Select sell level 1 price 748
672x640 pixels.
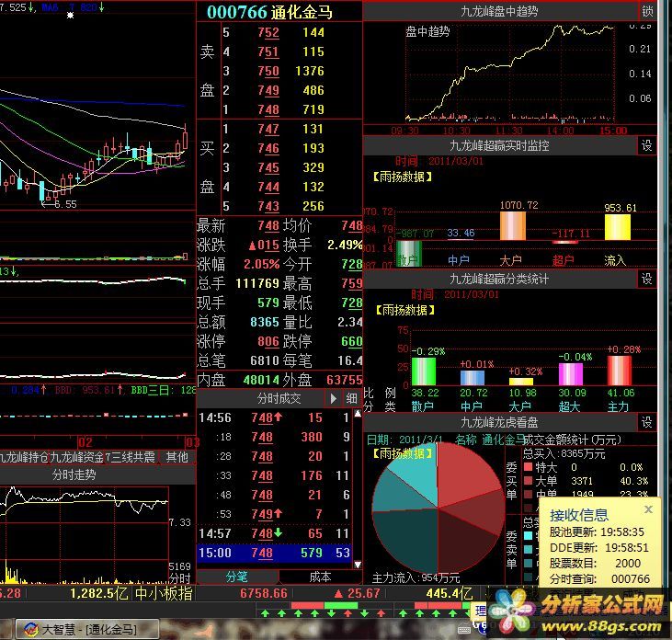268,109
